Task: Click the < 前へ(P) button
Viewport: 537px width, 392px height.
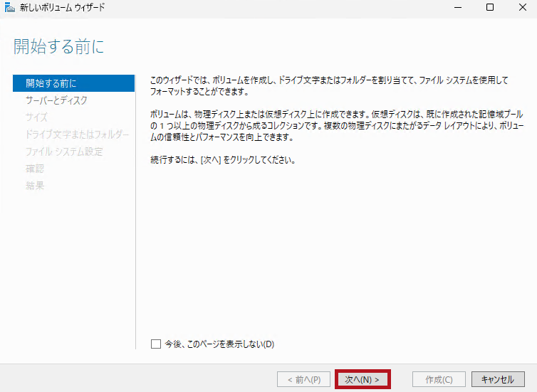Action: click(x=303, y=379)
